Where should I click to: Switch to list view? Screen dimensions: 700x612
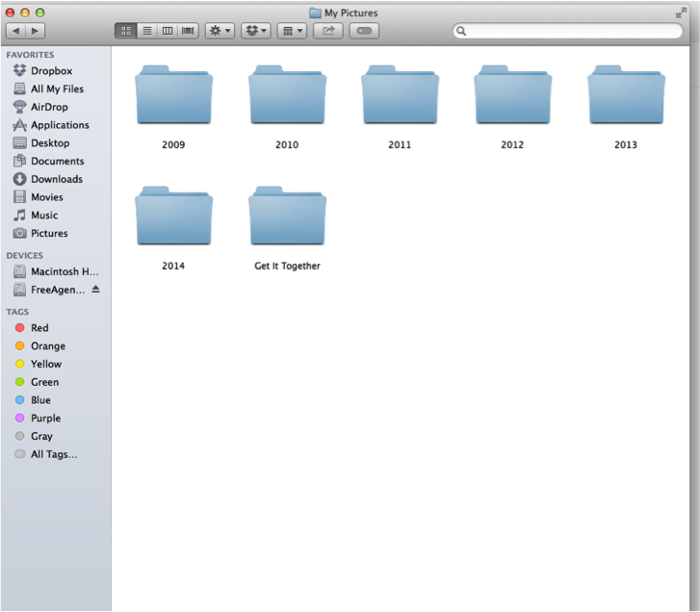[147, 31]
